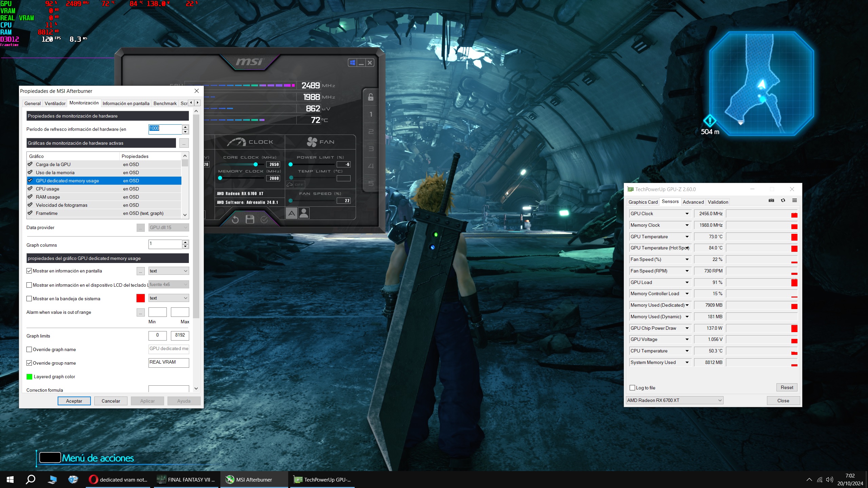Screen dimensions: 868x488
Task: Open the AMD Radeon RX 6700 XT selector
Action: (x=674, y=400)
